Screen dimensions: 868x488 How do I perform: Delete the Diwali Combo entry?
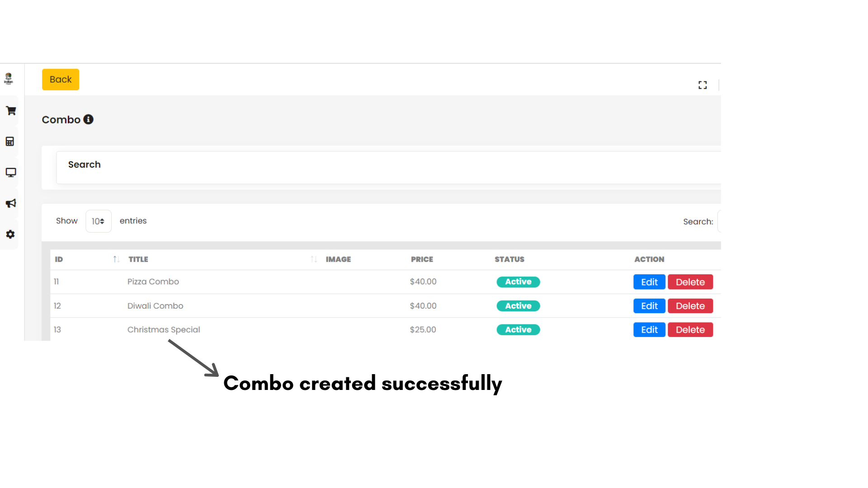[690, 306]
